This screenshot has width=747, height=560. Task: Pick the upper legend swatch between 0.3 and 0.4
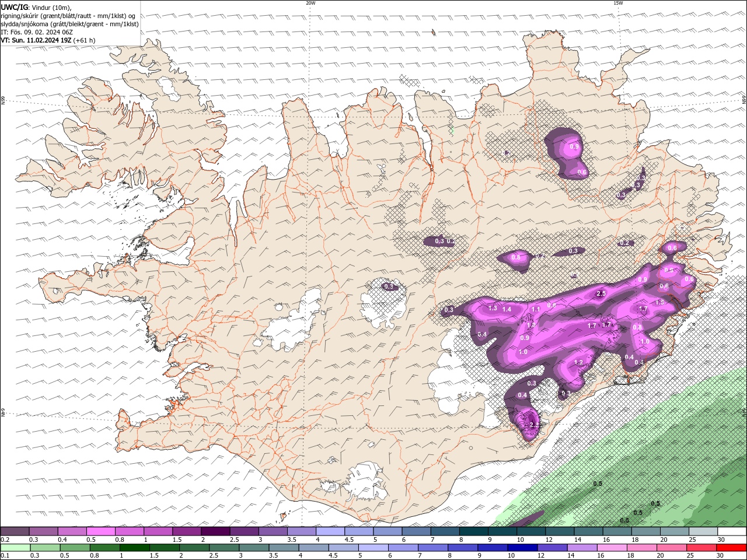click(x=43, y=531)
